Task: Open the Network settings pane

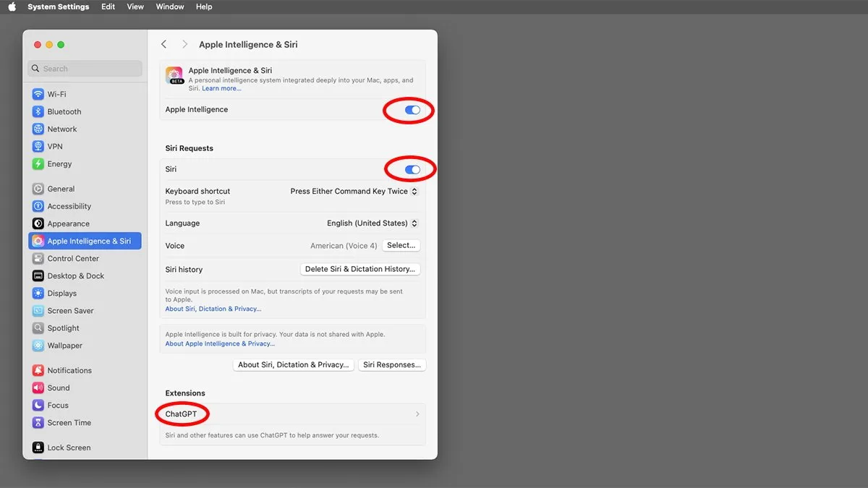Action: (61, 129)
